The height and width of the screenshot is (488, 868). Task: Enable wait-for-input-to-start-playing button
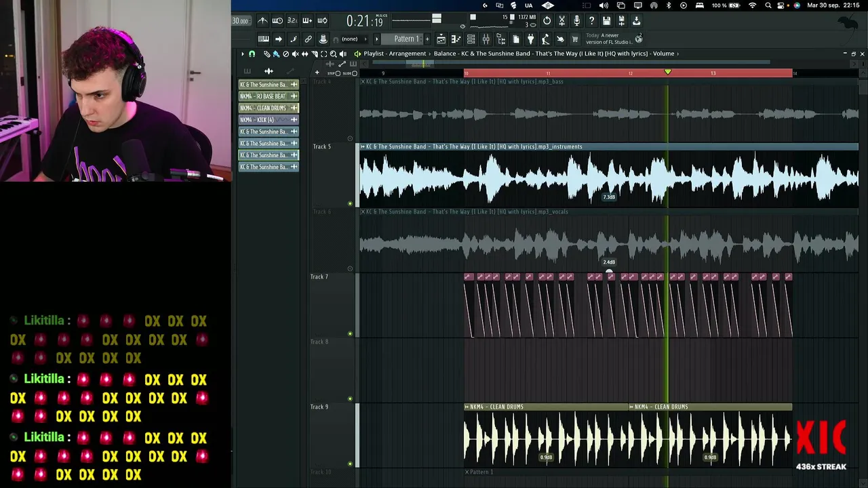click(277, 20)
